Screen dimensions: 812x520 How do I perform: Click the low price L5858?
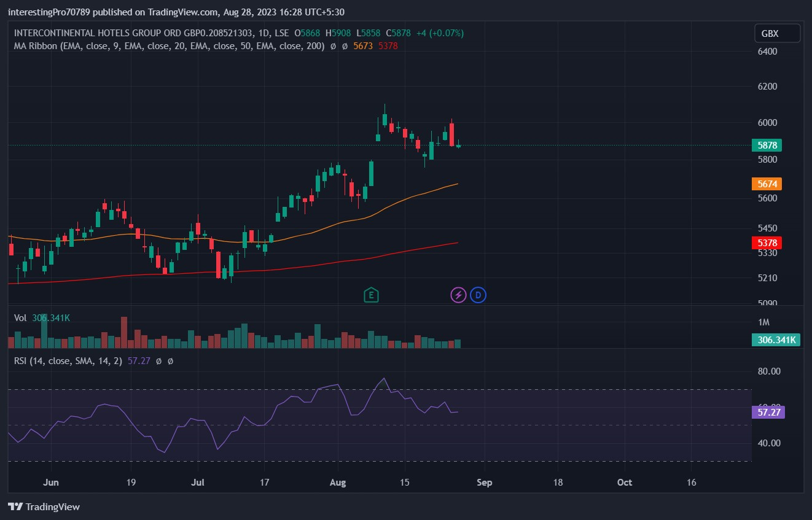tap(367, 33)
